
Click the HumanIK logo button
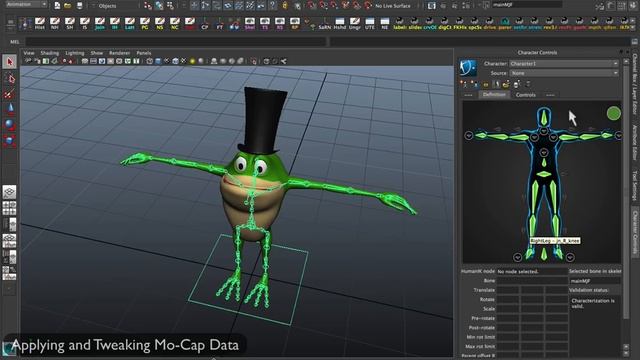468,68
